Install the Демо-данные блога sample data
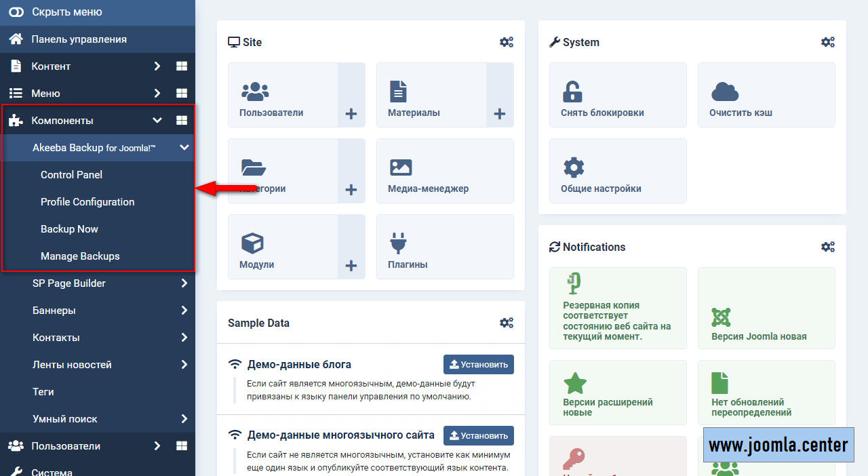The width and height of the screenshot is (868, 476). click(478, 364)
